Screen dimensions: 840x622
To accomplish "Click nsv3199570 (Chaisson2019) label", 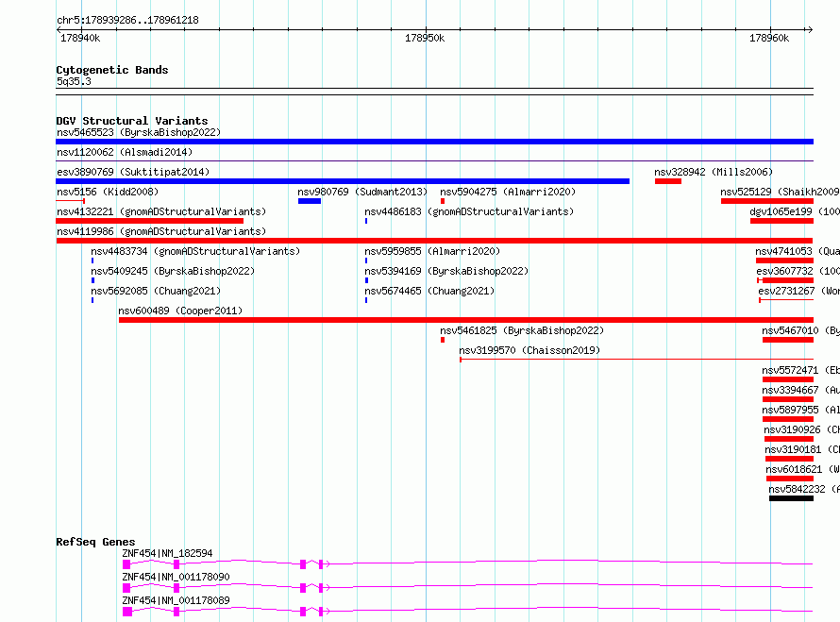I will pos(529,350).
